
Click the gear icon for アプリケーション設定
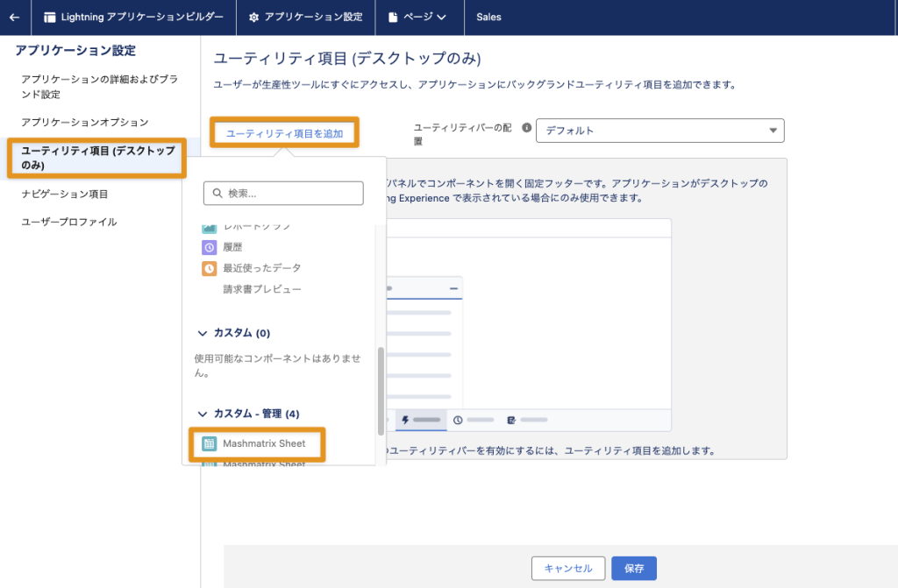pos(253,17)
